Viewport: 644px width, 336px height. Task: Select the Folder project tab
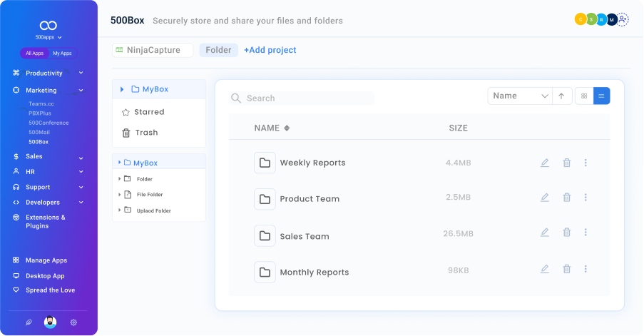[x=218, y=50]
